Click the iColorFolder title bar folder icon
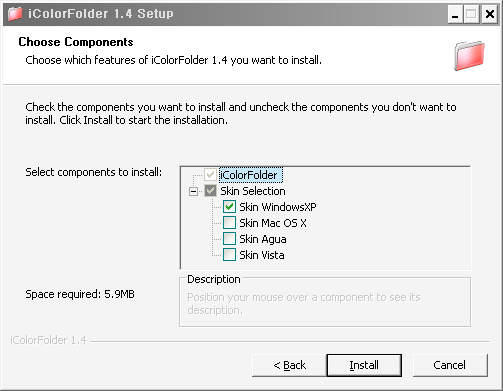The image size is (503, 391). (15, 14)
